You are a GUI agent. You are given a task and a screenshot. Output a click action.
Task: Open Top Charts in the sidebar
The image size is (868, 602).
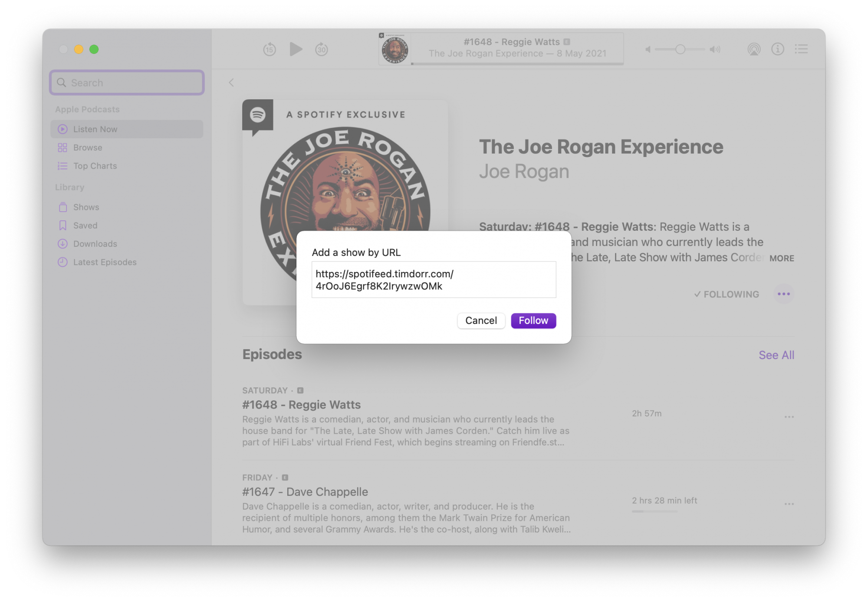[95, 166]
